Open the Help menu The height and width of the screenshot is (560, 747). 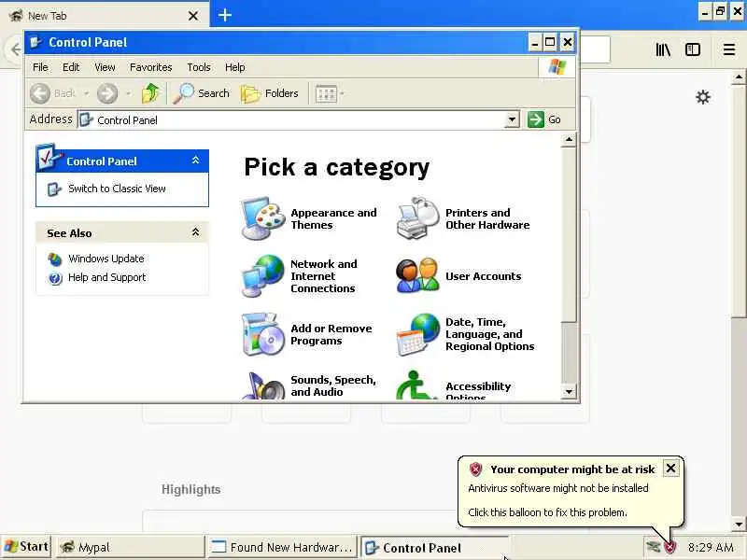click(235, 67)
